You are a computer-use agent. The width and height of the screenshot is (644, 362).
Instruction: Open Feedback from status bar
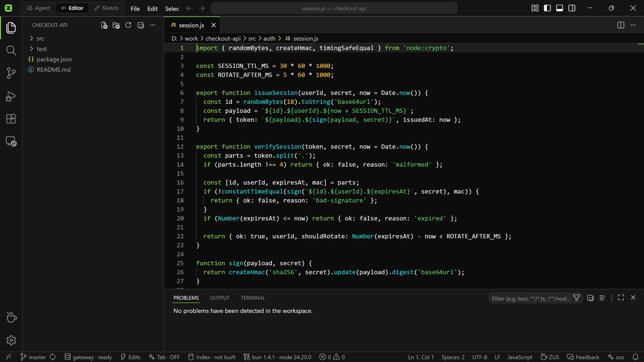point(583,357)
